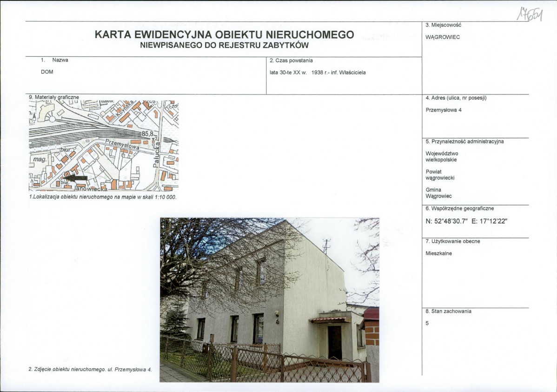Click the '2. Czas powstania' label
The width and height of the screenshot is (557, 392).
[291, 60]
